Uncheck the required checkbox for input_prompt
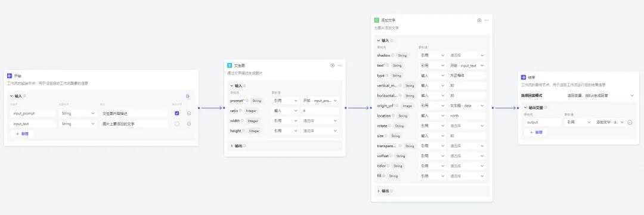 (x=177, y=113)
